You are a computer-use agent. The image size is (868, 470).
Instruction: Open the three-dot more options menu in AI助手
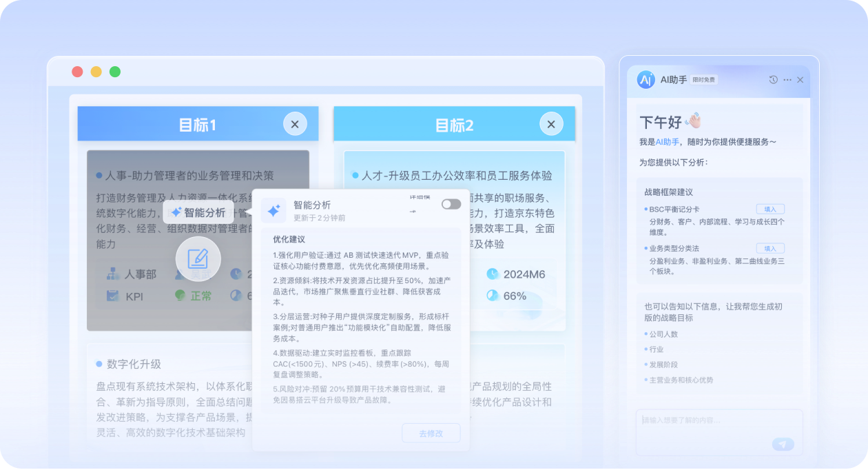pyautogui.click(x=787, y=80)
